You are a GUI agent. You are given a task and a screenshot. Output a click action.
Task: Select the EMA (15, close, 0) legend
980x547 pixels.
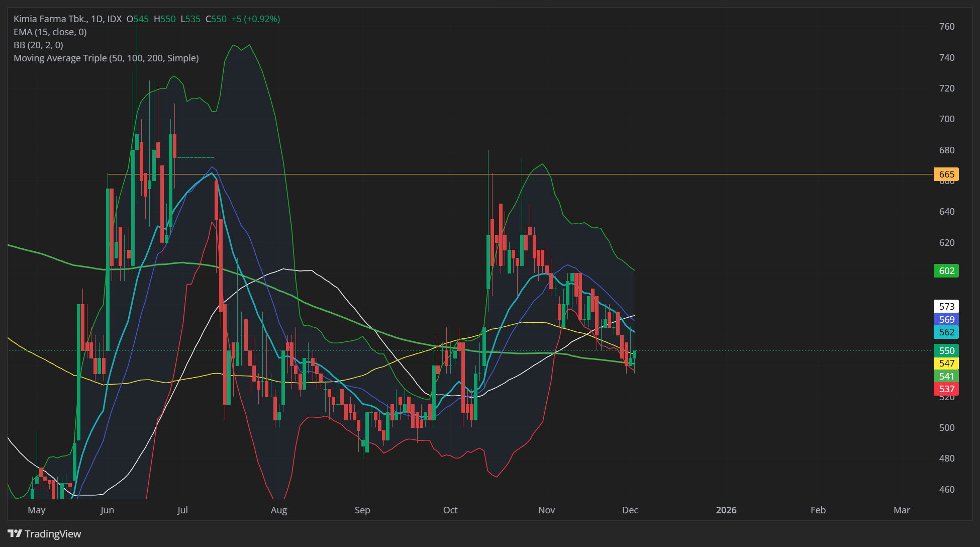coord(50,32)
